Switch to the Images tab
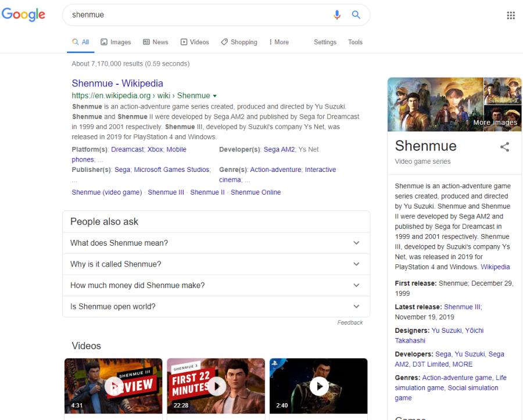 click(116, 42)
